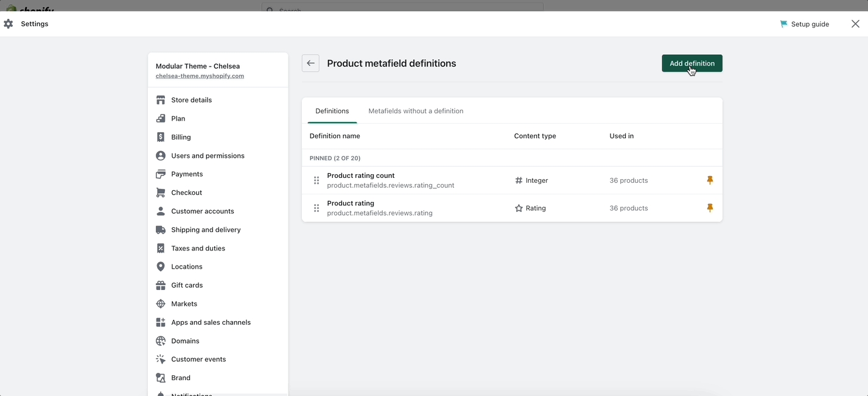Screen dimensions: 868x396
Task: Click the Settings gear icon
Action: [8, 24]
